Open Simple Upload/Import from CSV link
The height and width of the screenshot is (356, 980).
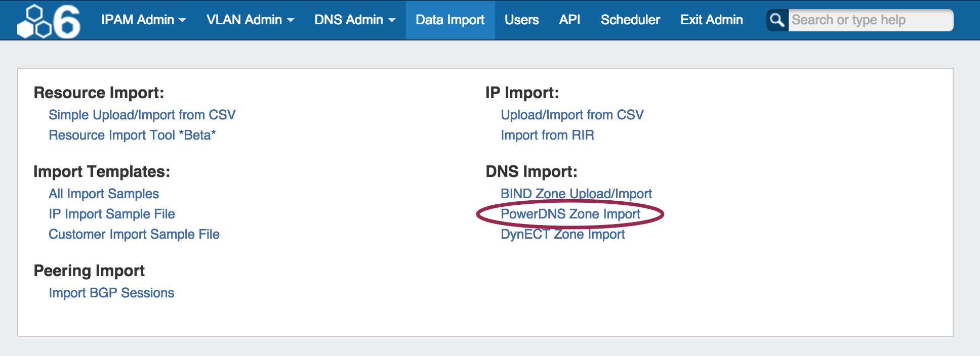point(142,115)
